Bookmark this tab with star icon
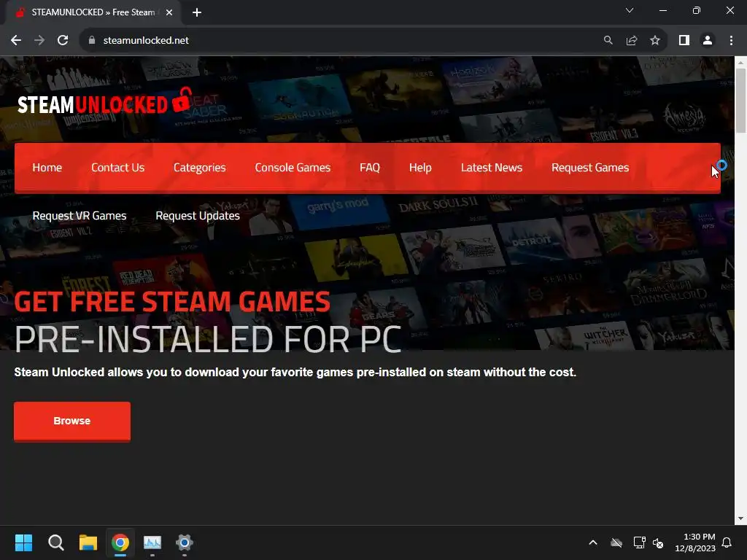Viewport: 747px width, 560px height. [655, 41]
